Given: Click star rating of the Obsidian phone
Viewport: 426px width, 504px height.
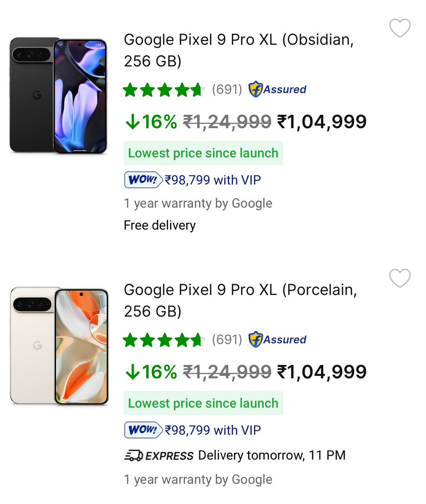Looking at the screenshot, I should [x=163, y=90].
